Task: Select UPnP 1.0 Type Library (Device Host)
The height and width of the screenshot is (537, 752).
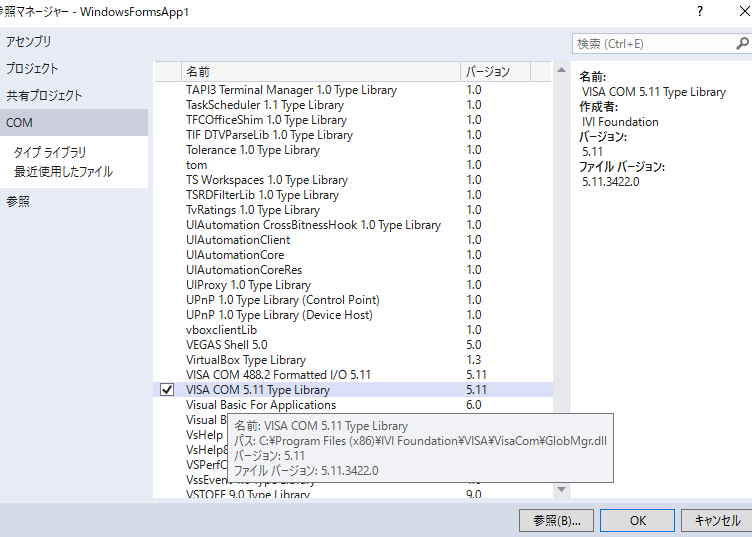Action: click(352, 315)
